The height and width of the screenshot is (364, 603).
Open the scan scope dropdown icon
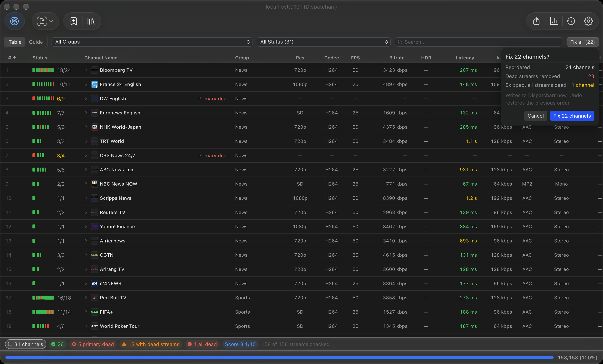[45, 21]
